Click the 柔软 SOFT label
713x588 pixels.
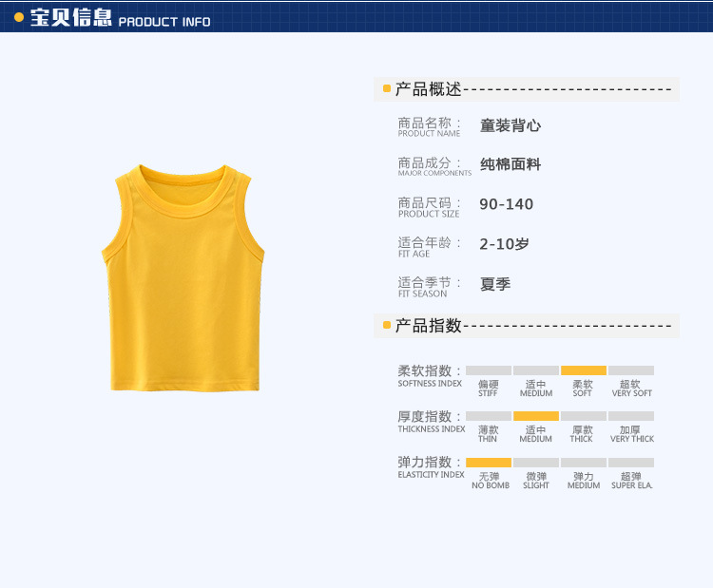click(x=583, y=389)
